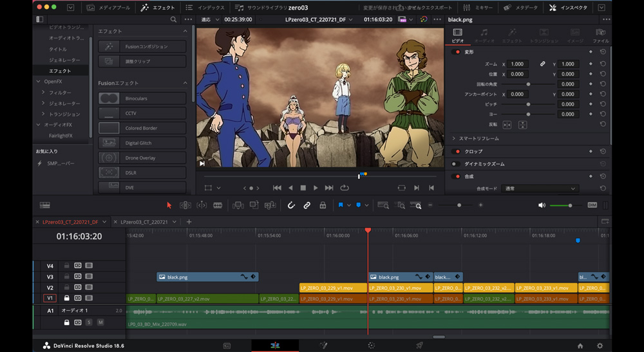
Task: Click the Fusionコンポジション effect button
Action: pos(142,46)
